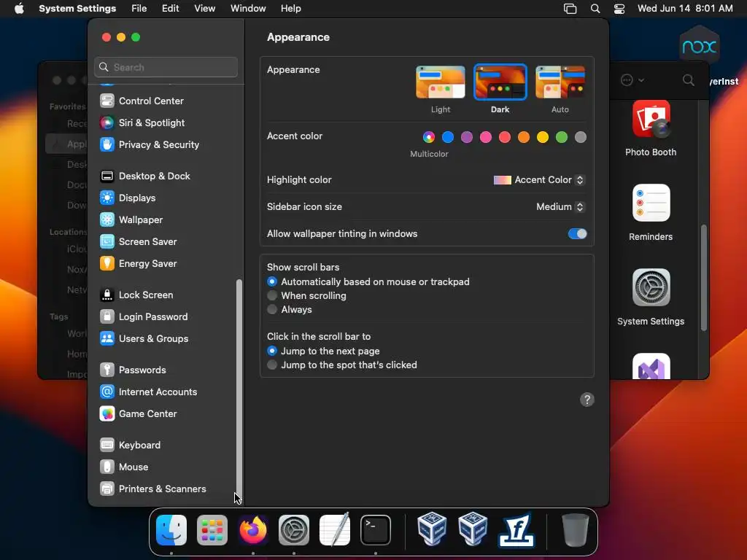Screen dimensions: 747x560
Task: Open Privacy & Security hand icon
Action: click(107, 145)
